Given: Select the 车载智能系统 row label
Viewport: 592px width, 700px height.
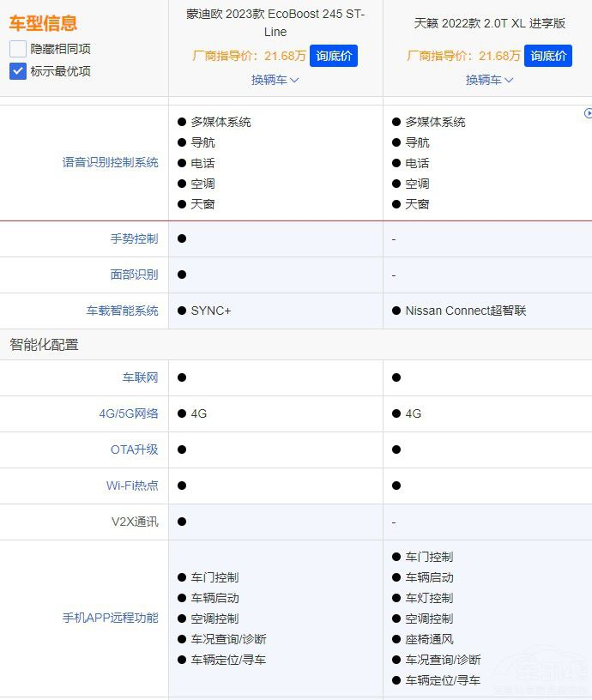Looking at the screenshot, I should tap(122, 311).
